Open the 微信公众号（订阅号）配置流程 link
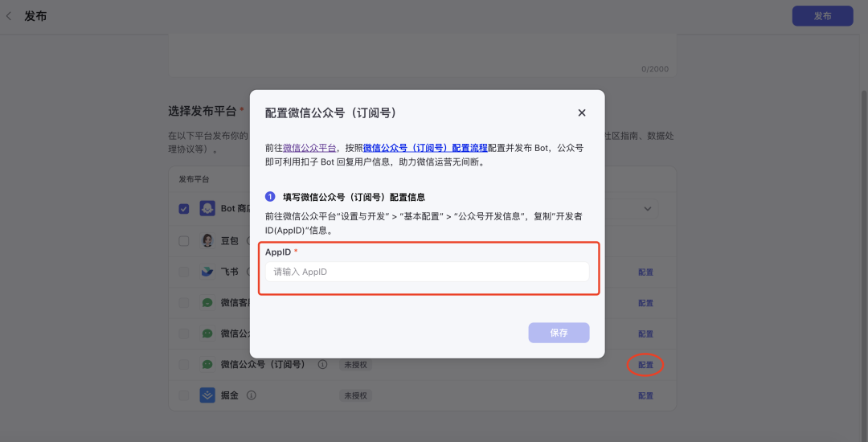Screen dimensions: 868x442 tap(425, 148)
